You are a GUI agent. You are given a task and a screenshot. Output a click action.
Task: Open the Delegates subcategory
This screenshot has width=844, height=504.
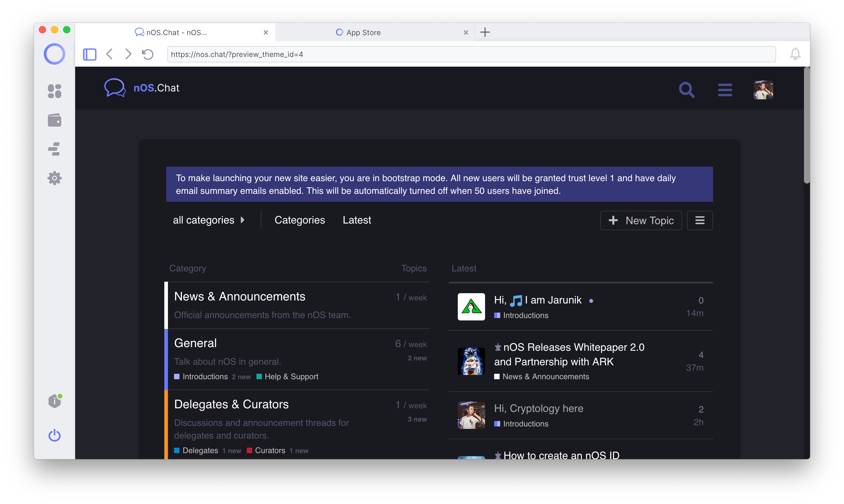200,450
